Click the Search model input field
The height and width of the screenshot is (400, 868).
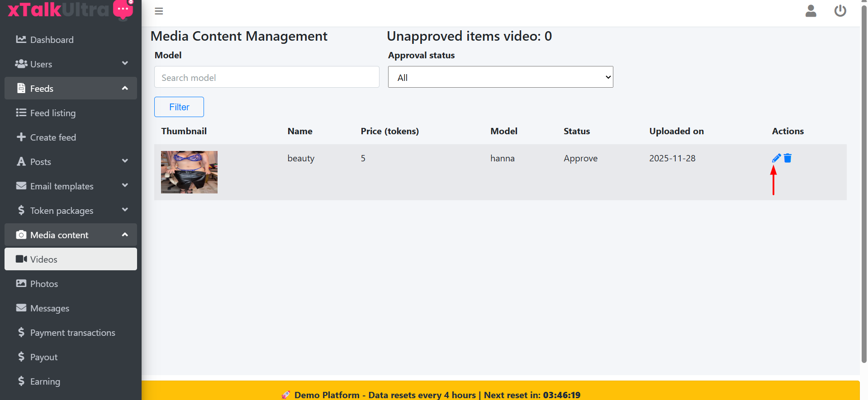click(266, 77)
